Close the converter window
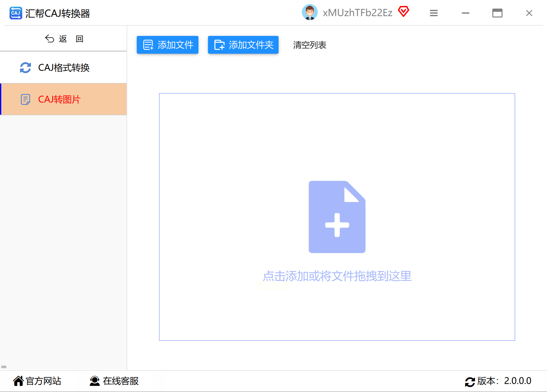Screen dimensions: 547x392 pos(529,13)
